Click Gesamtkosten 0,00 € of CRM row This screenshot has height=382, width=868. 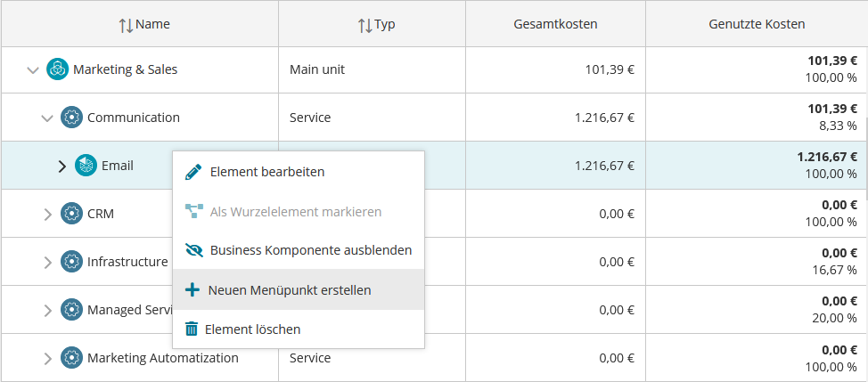coord(617,214)
